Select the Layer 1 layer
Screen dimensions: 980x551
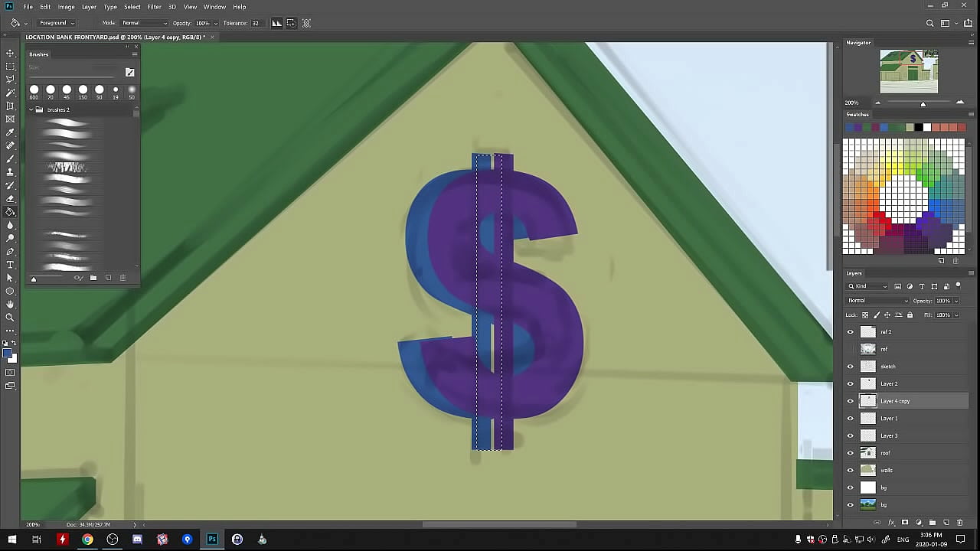tap(889, 419)
